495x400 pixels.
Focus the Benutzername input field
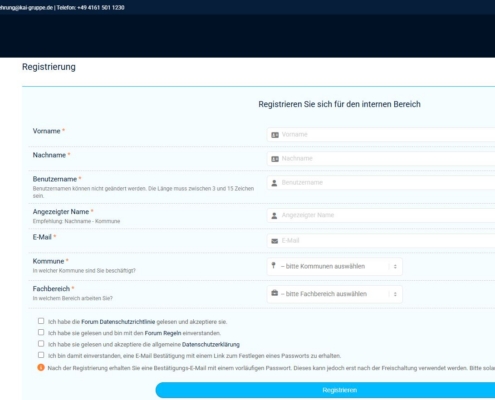tap(381, 183)
